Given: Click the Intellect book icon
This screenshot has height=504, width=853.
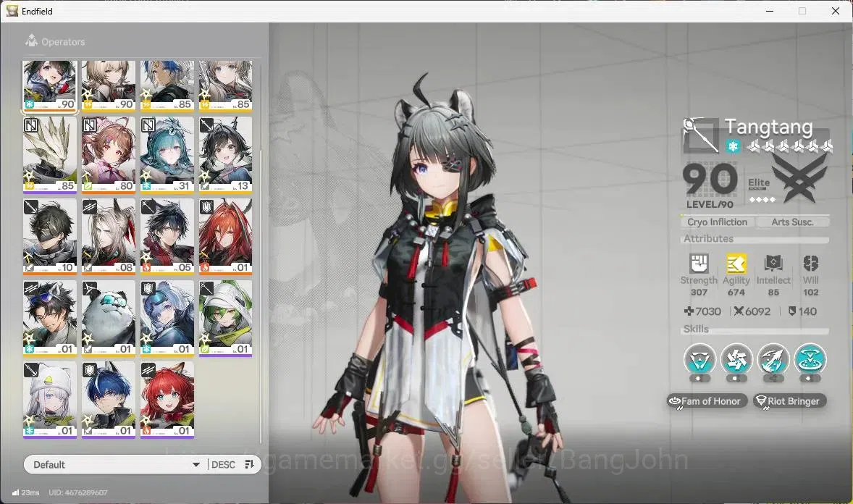Looking at the screenshot, I should pyautogui.click(x=773, y=264).
